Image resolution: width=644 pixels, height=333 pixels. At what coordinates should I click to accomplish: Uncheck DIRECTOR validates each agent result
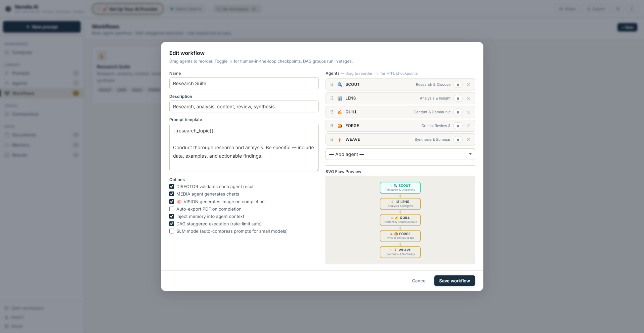point(172,186)
